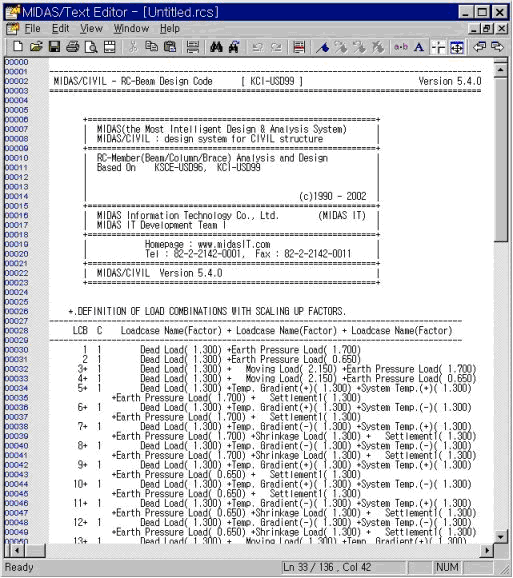Click the vertical scrollbar down arrow
The height and width of the screenshot is (578, 513).
pyautogui.click(x=500, y=536)
